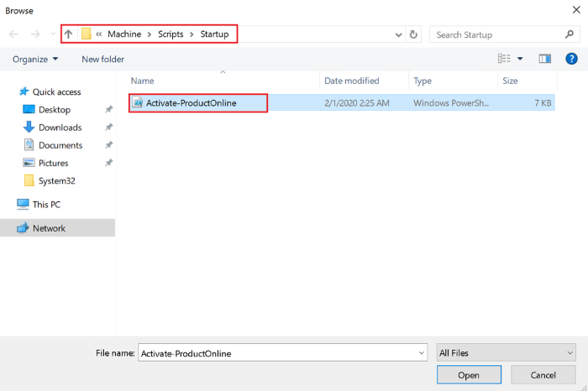Image resolution: width=588 pixels, height=391 pixels.
Task: Open the All Files type dropdown
Action: pyautogui.click(x=507, y=353)
